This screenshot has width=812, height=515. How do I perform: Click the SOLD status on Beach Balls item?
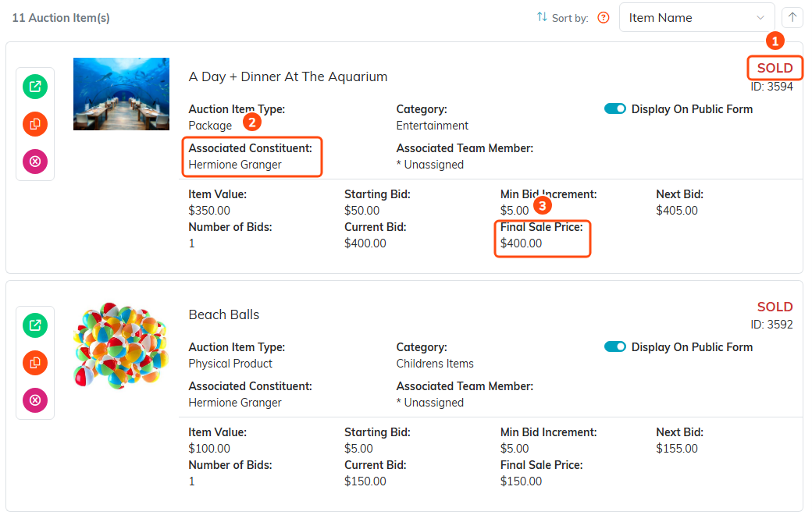[775, 307]
